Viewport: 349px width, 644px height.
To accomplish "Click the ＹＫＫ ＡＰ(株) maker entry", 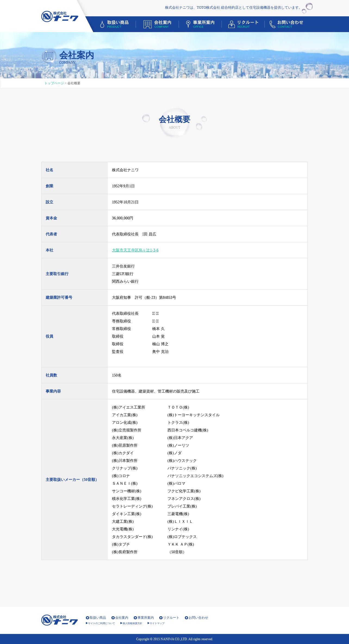I will (x=181, y=545).
